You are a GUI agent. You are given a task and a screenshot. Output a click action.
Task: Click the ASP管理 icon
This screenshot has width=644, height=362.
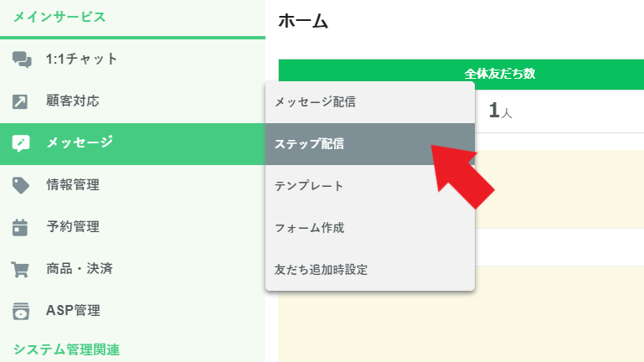point(21,311)
